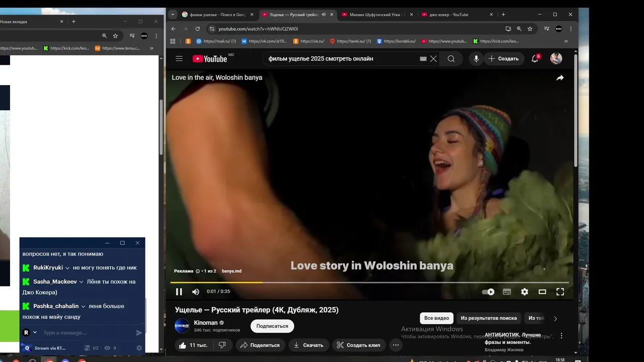Image resolution: width=644 pixels, height=362 pixels.
Task: Open site info icon in address bar
Action: click(x=212, y=29)
